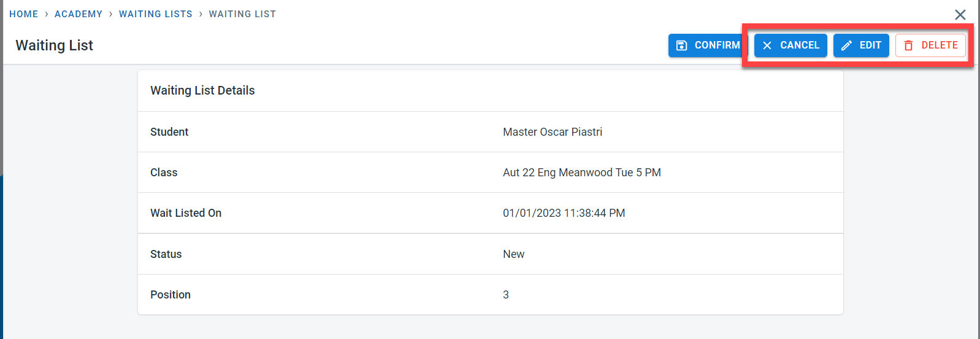This screenshot has height=339, width=980.
Task: Click the Waiting List page title
Action: [55, 45]
